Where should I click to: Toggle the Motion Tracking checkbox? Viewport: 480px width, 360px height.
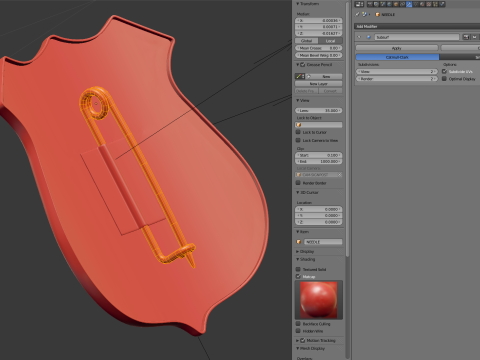(303, 340)
